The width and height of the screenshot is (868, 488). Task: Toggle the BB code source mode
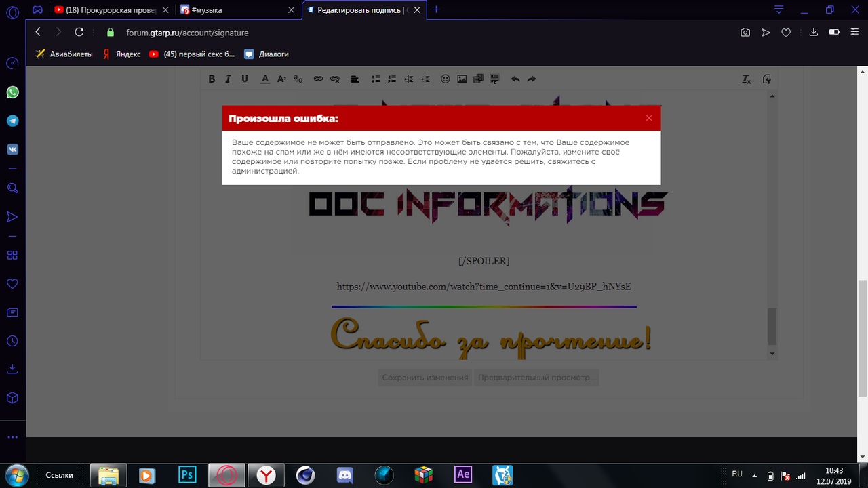pos(767,79)
